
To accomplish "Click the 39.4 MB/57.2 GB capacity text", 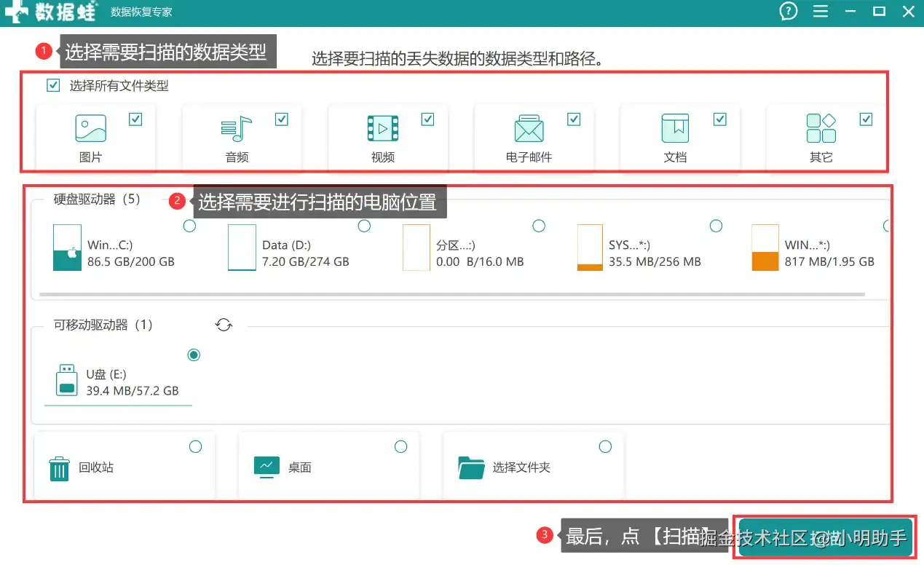I will point(133,390).
